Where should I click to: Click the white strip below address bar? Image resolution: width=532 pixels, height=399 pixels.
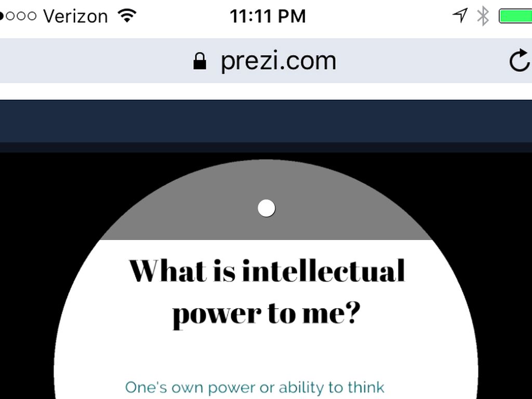click(266, 91)
